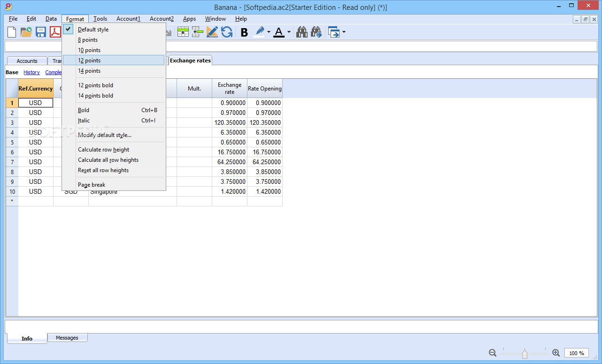Open the Tools menu
602x364 pixels.
pyautogui.click(x=100, y=19)
